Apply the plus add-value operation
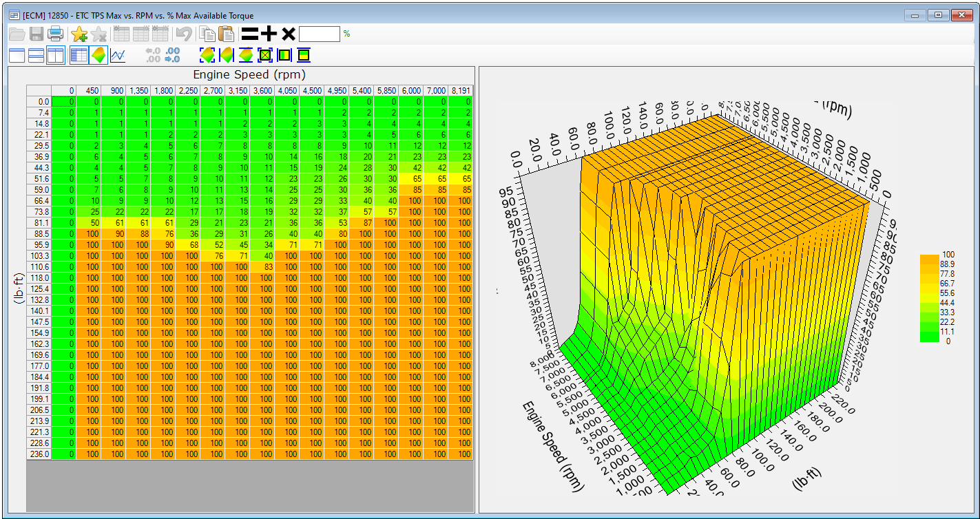The width and height of the screenshot is (980, 519). pos(269,34)
